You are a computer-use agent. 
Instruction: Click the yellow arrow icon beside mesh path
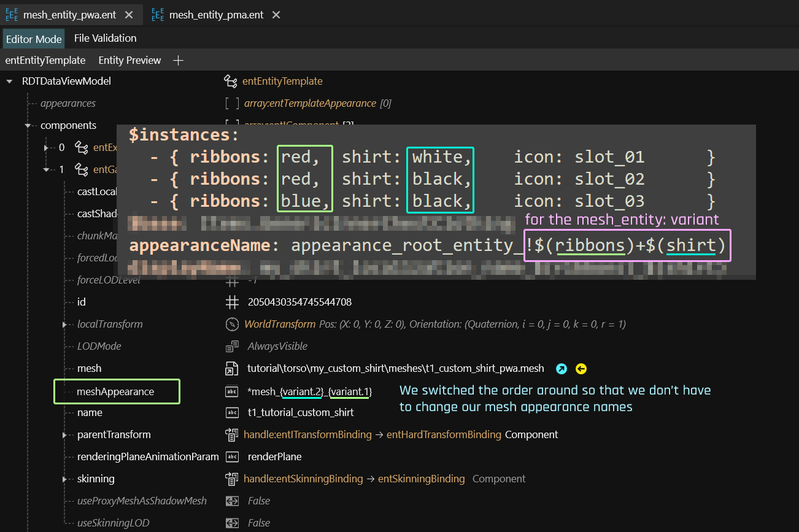(x=581, y=369)
